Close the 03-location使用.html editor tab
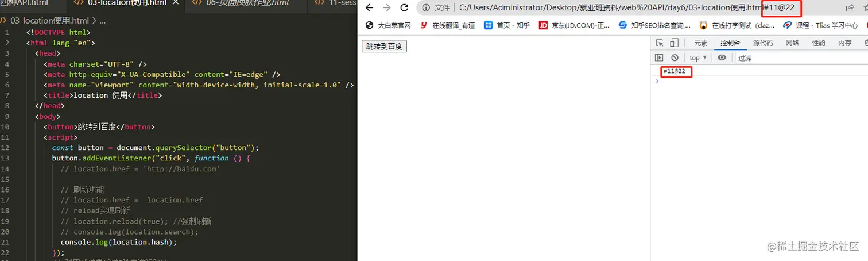Screen dimensions: 868x261 176,3
